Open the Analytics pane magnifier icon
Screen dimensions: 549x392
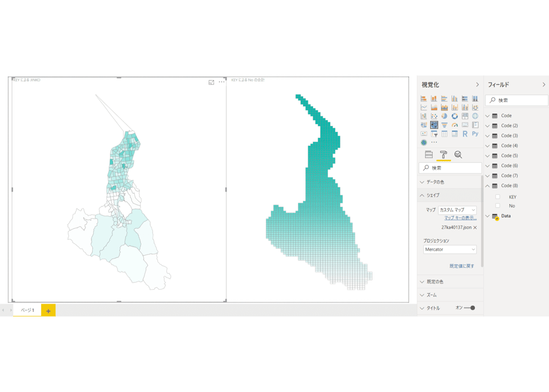tap(458, 154)
